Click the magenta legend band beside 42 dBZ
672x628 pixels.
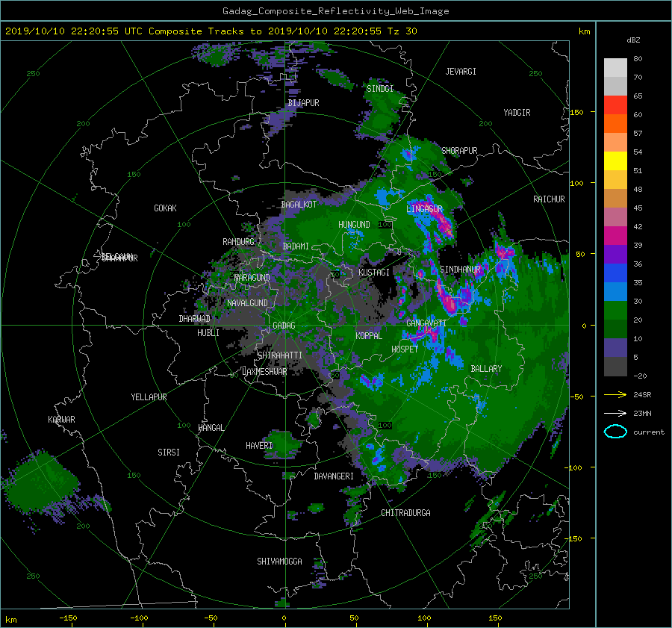615,235
